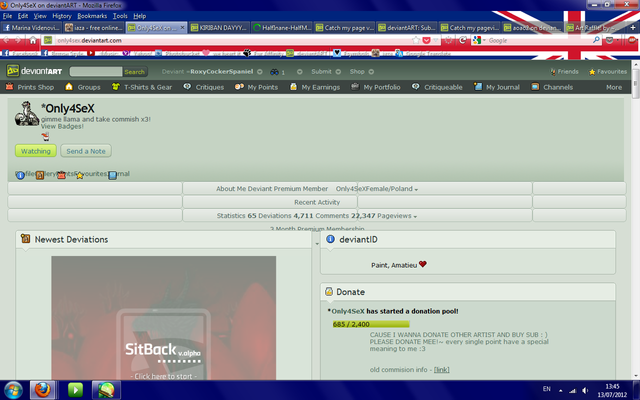This screenshot has height=400, width=640.
Task: Expand the Pageviews statistics arrow
Action: (415, 216)
